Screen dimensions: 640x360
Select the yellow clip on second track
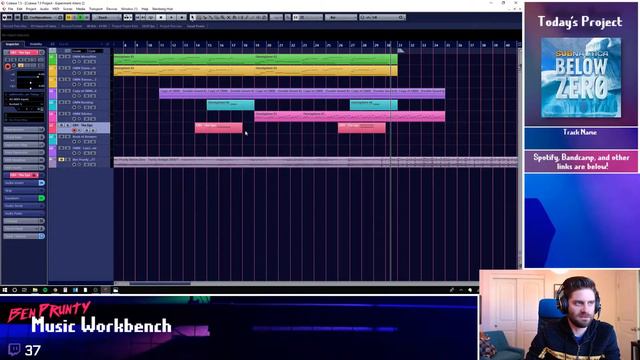pyautogui.click(x=256, y=71)
